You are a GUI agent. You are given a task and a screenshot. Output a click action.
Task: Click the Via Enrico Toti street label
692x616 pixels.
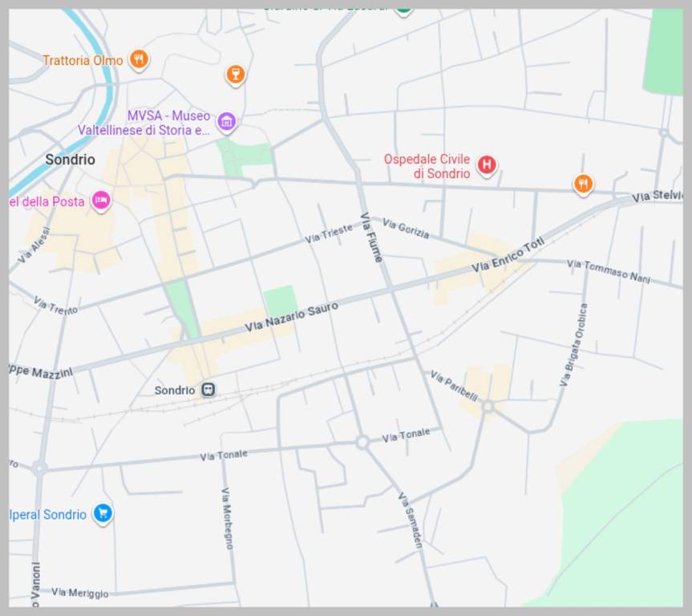click(x=508, y=255)
